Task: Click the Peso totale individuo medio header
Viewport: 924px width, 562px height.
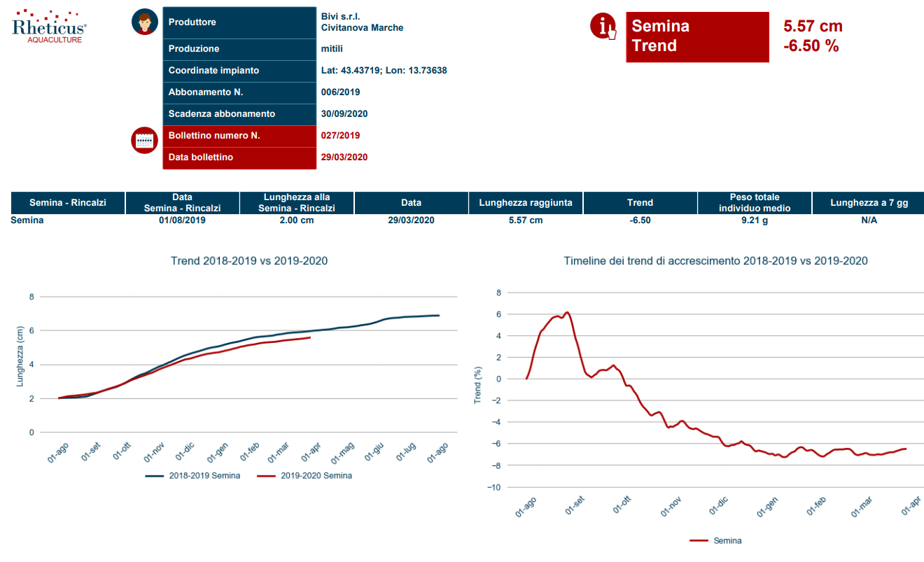Action: tap(755, 203)
